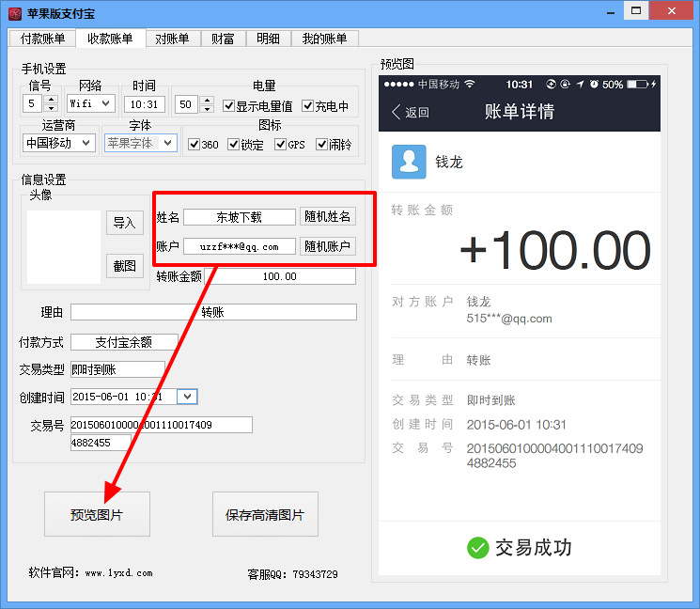Viewport: 700px width, 609px height.
Task: Click the 交易类型 field 即时到账
Action: (x=117, y=369)
